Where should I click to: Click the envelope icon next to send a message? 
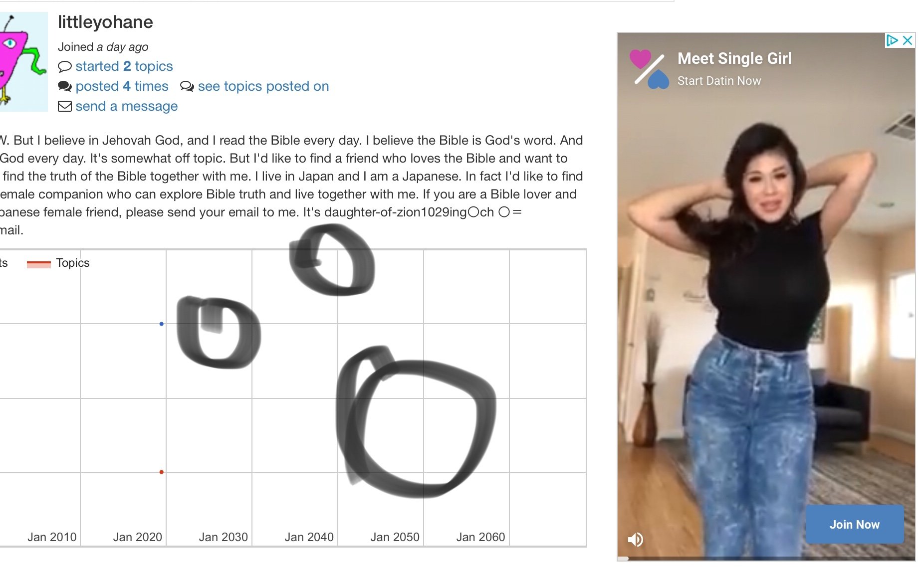pos(64,106)
